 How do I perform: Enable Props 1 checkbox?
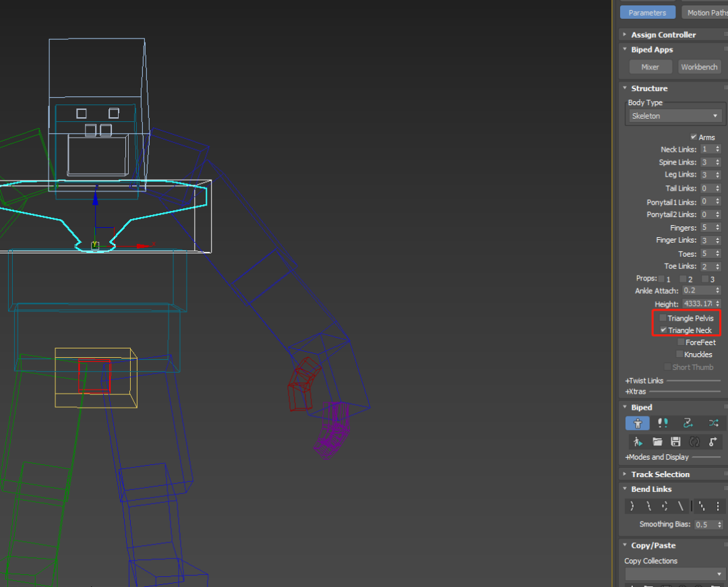[661, 279]
